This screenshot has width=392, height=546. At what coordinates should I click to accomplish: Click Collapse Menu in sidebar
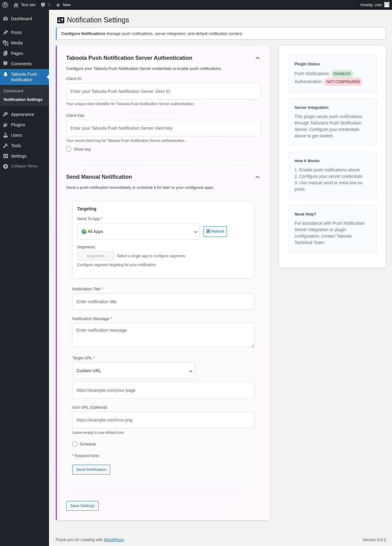tap(24, 166)
